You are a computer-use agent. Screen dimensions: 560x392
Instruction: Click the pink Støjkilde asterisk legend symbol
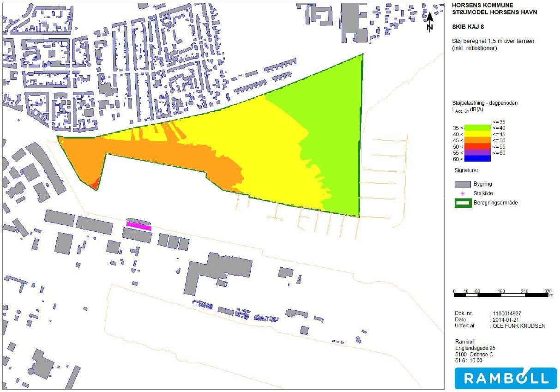point(462,193)
